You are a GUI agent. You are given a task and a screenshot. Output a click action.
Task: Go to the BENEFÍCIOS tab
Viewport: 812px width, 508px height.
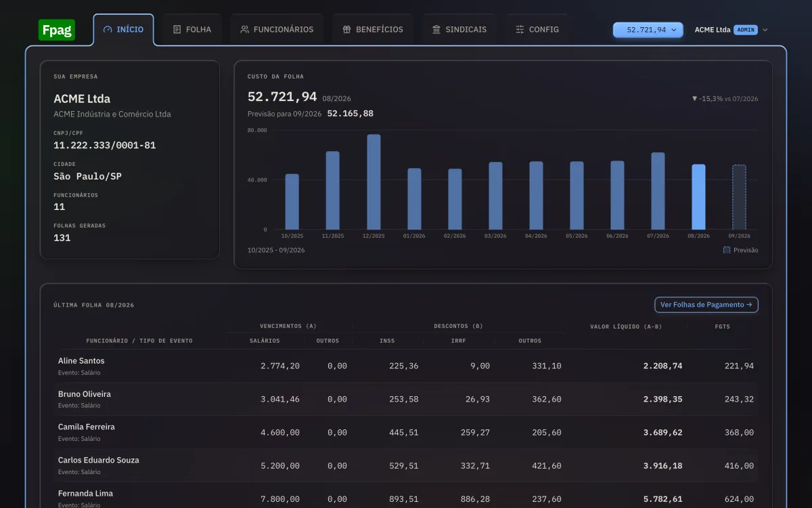(x=373, y=30)
